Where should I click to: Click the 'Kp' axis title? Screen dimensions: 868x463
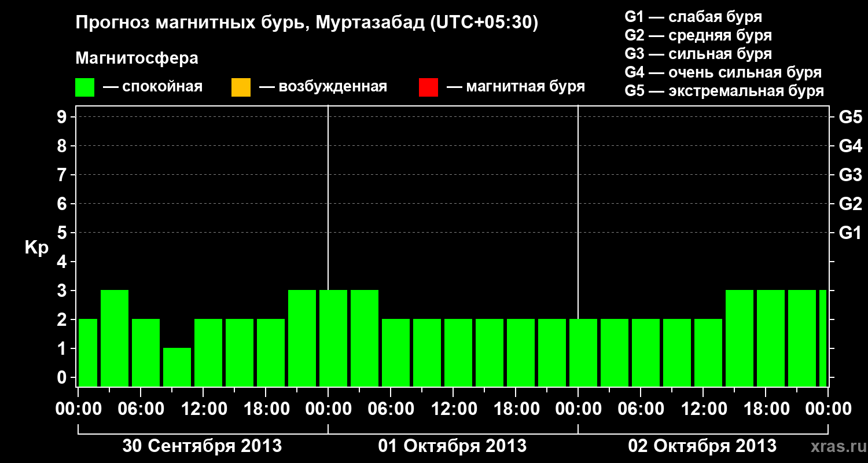(36, 248)
